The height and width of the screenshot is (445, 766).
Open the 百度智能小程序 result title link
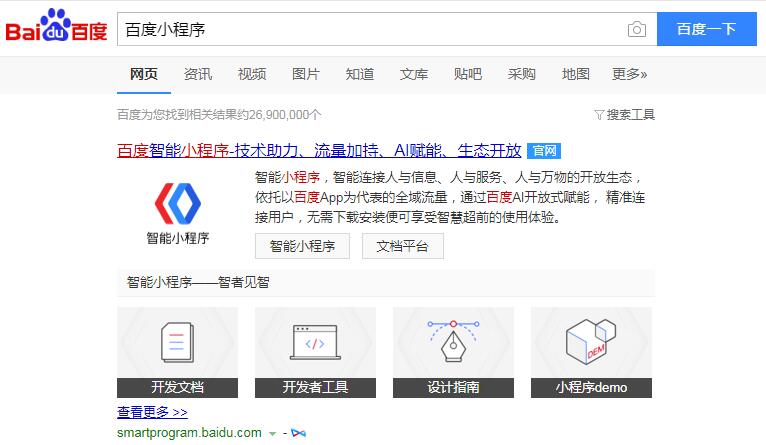[319, 150]
